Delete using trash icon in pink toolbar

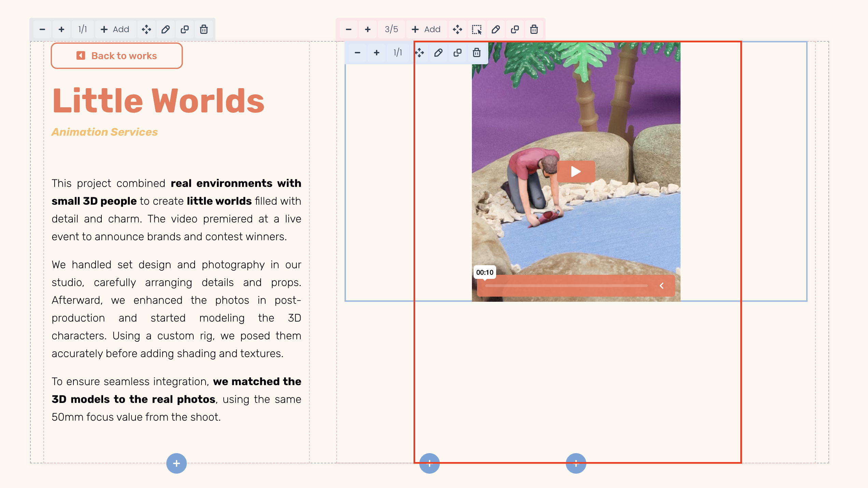(x=534, y=29)
